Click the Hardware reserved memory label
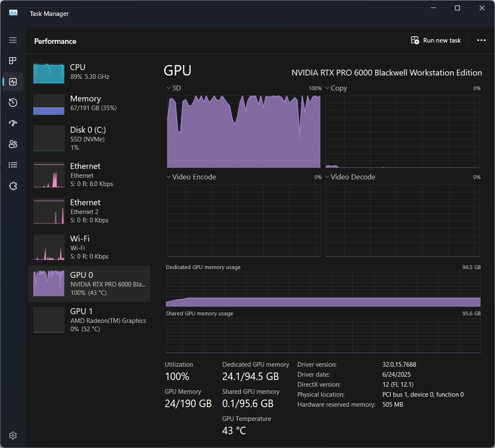Viewport: 495px width, 448px height. (337, 405)
